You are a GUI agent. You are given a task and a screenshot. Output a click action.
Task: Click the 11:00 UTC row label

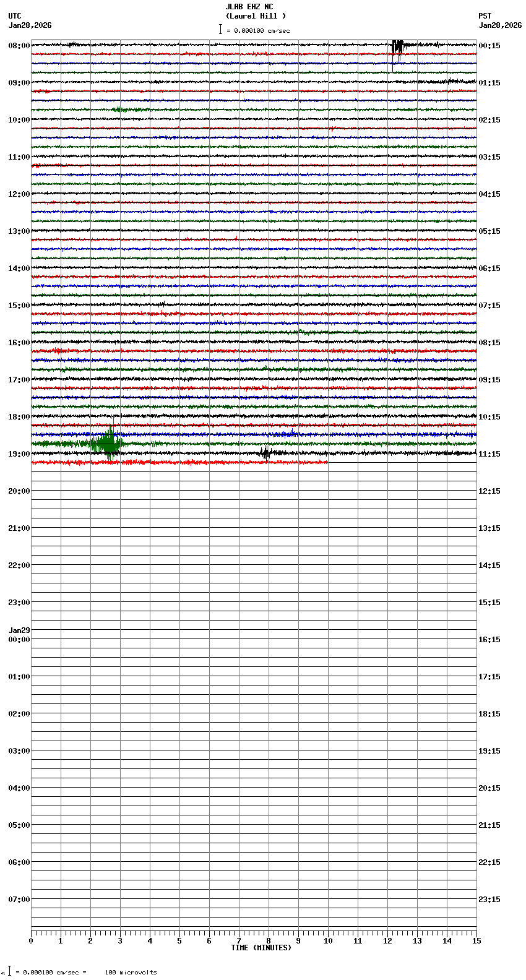tap(19, 157)
